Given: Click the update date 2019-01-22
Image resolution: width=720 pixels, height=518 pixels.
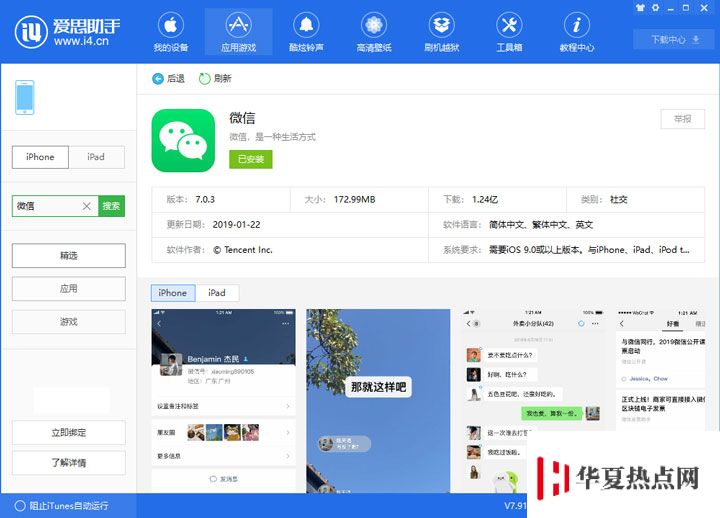Looking at the screenshot, I should point(236,225).
